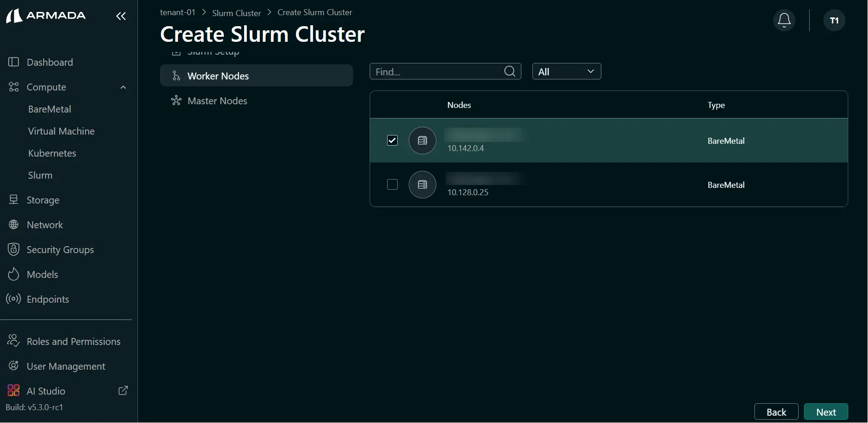Click server icon for node 10.142.0.4
The image size is (868, 423).
pyautogui.click(x=423, y=141)
